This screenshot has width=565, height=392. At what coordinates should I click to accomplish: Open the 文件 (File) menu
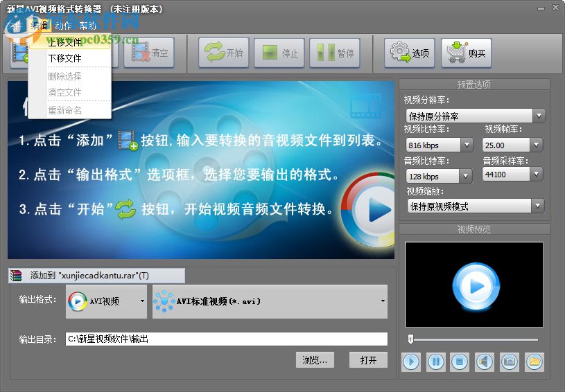click(x=15, y=25)
